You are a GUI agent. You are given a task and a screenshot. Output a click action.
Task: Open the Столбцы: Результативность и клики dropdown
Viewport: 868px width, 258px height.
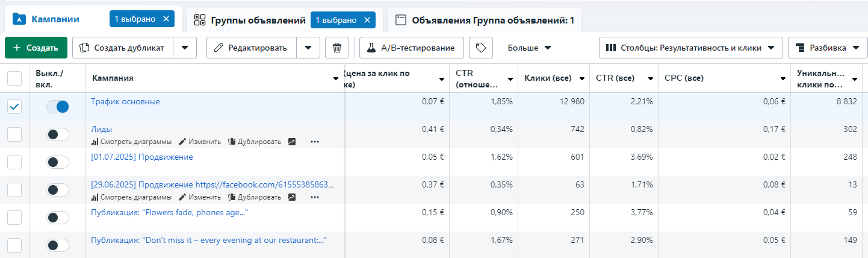point(690,48)
